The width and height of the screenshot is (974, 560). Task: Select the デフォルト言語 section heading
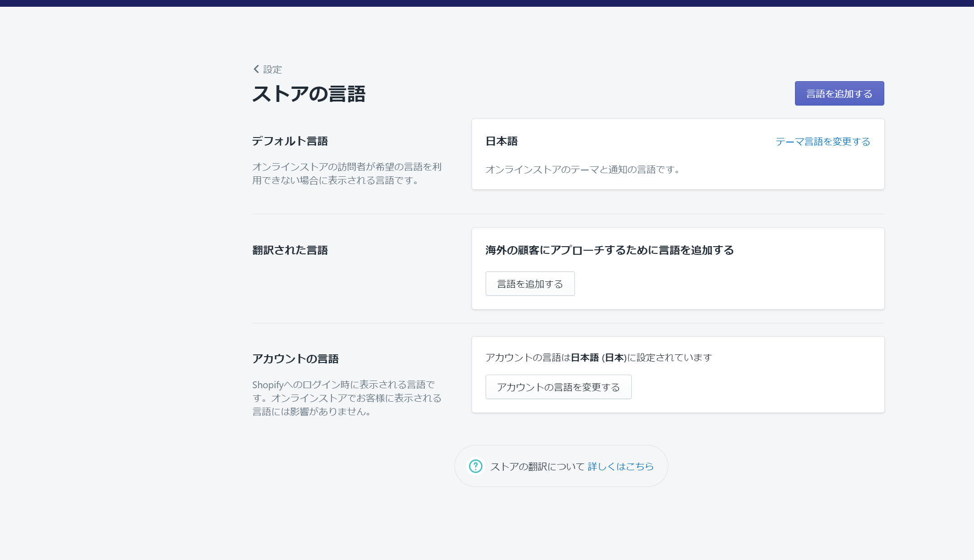tap(290, 141)
